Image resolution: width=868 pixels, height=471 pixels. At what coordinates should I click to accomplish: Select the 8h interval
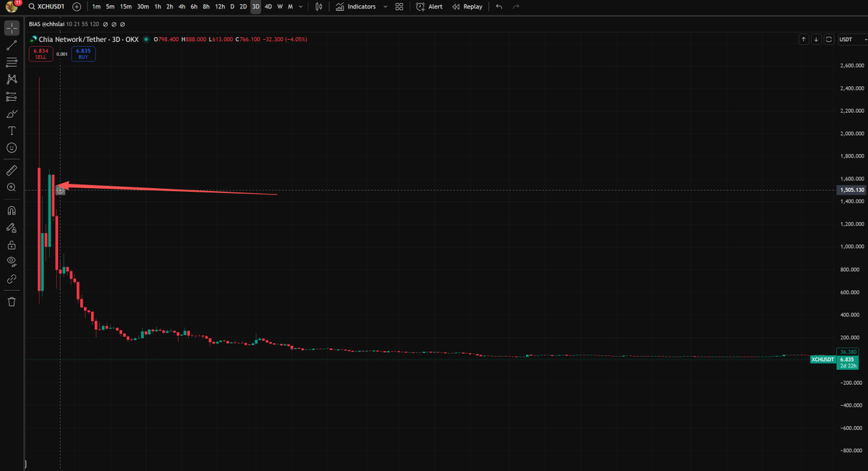pyautogui.click(x=206, y=7)
